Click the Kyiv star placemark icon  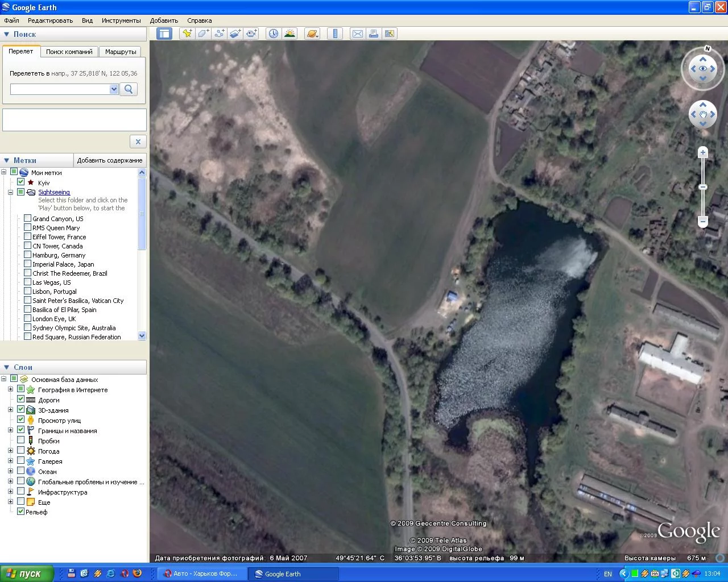coord(31,182)
